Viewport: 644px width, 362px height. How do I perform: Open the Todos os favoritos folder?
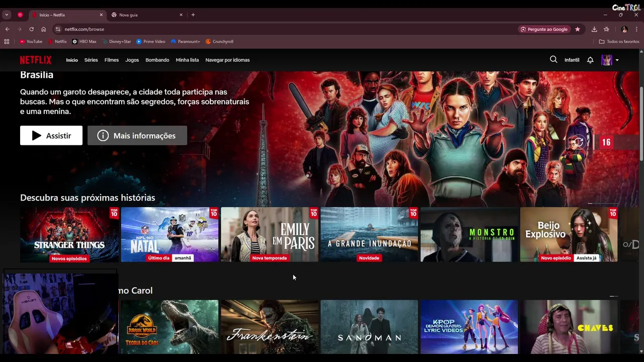point(619,41)
